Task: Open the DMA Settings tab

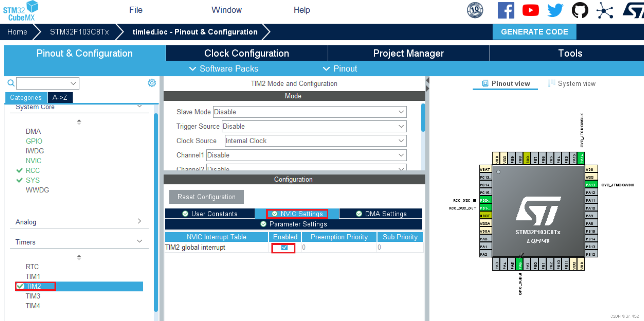Action: tap(381, 214)
